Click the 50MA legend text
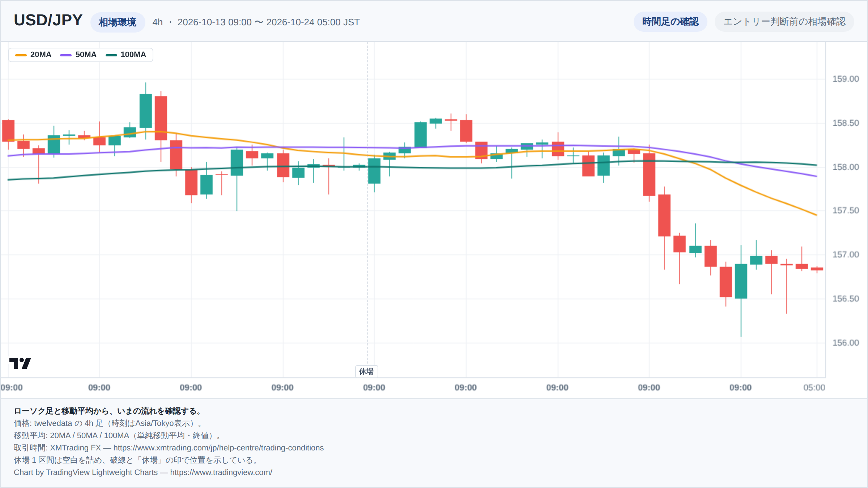Image resolution: width=868 pixels, height=488 pixels. pyautogui.click(x=86, y=55)
